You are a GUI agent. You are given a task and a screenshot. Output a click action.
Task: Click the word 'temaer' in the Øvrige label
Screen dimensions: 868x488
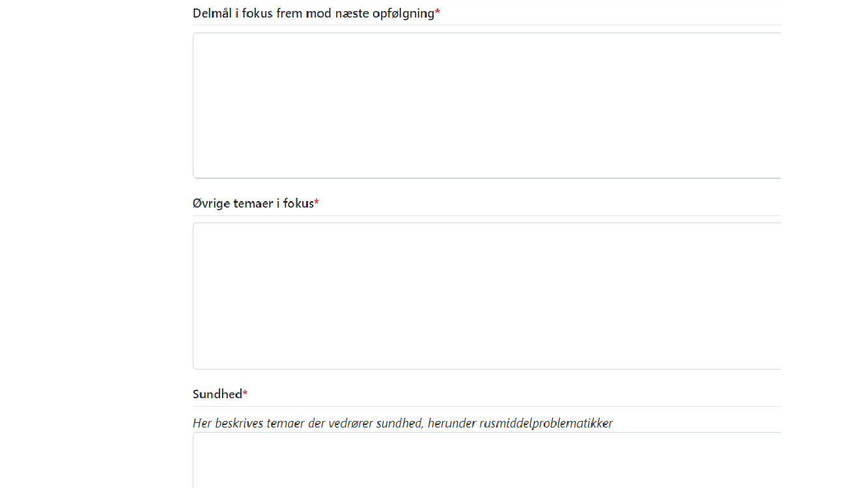tap(253, 204)
